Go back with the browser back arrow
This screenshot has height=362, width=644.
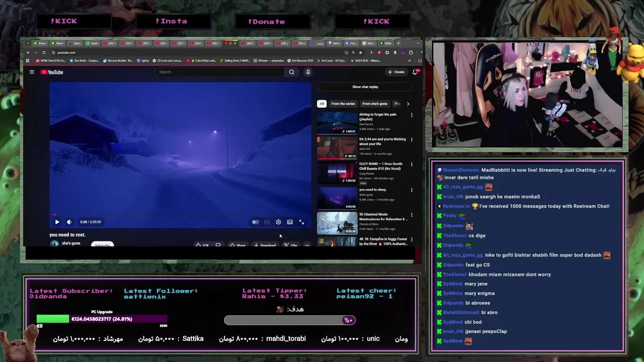coord(28,52)
